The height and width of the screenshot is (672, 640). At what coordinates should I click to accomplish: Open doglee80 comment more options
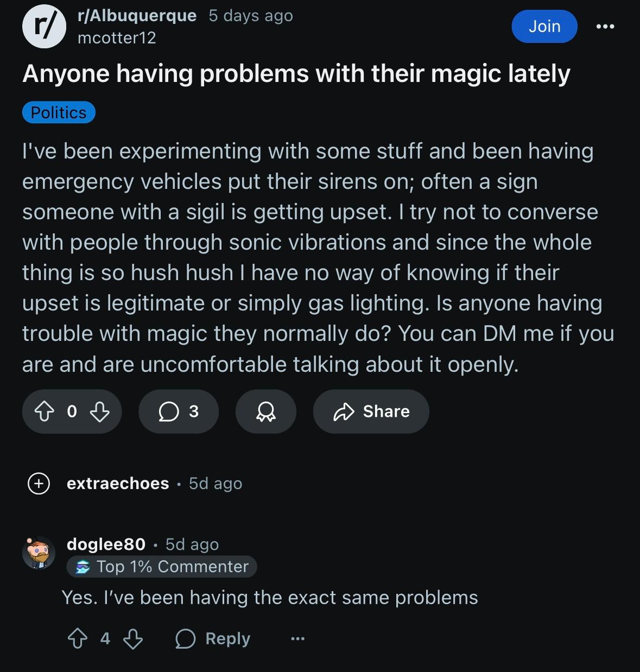(x=298, y=638)
